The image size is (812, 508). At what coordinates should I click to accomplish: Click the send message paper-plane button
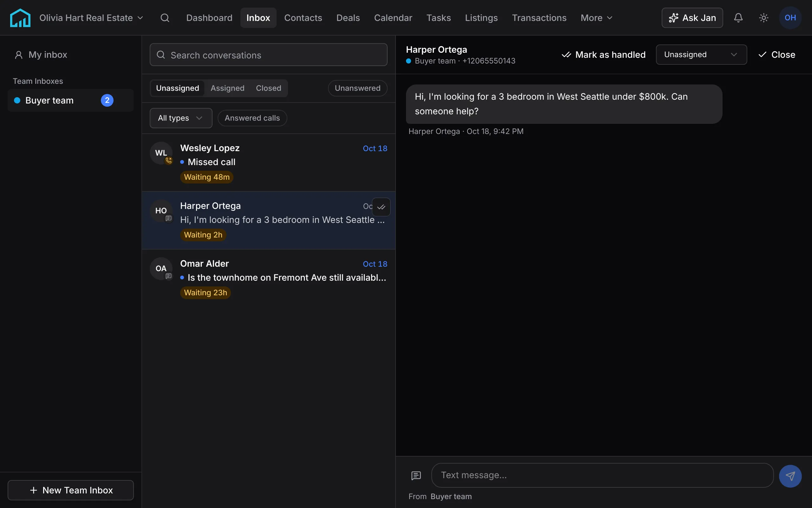(790, 476)
